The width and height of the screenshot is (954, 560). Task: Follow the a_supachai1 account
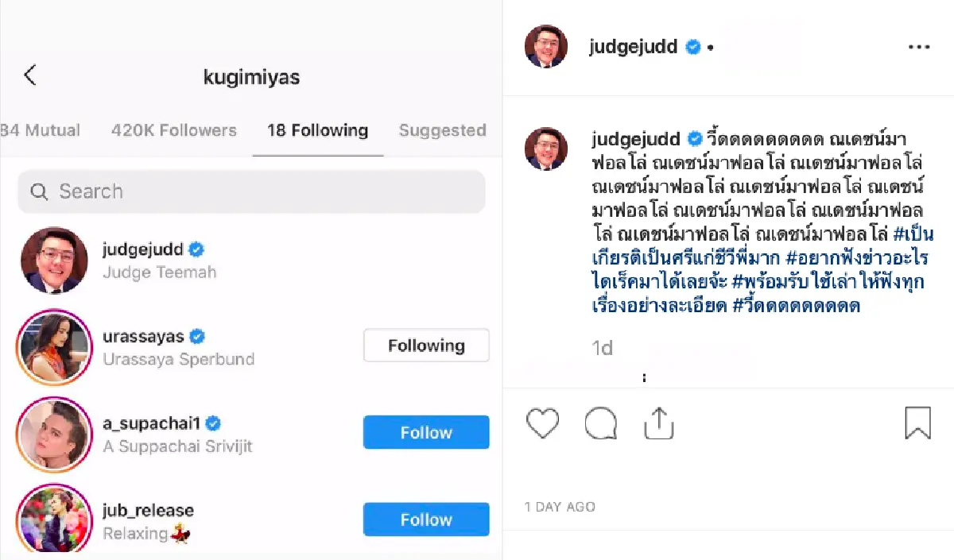[x=426, y=433]
